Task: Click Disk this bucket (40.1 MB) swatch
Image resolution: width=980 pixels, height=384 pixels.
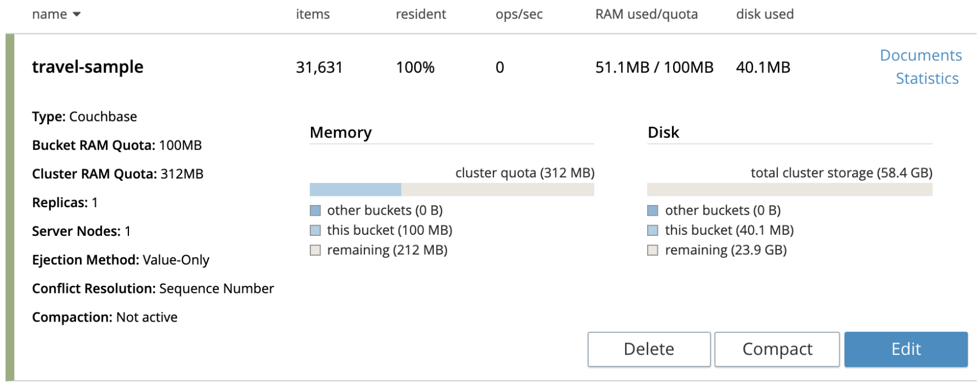Action: (653, 230)
